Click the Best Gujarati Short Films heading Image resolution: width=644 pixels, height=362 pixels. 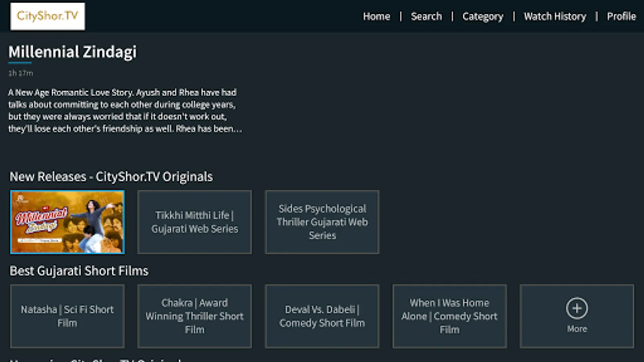point(79,271)
